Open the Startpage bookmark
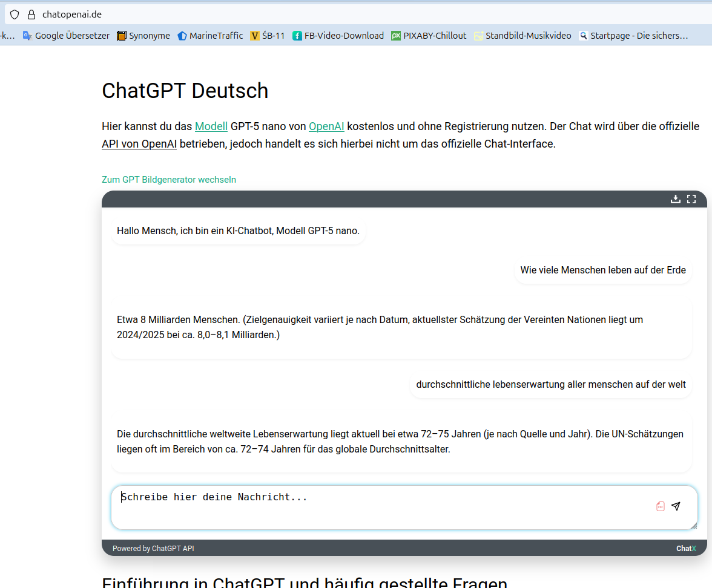 point(633,36)
